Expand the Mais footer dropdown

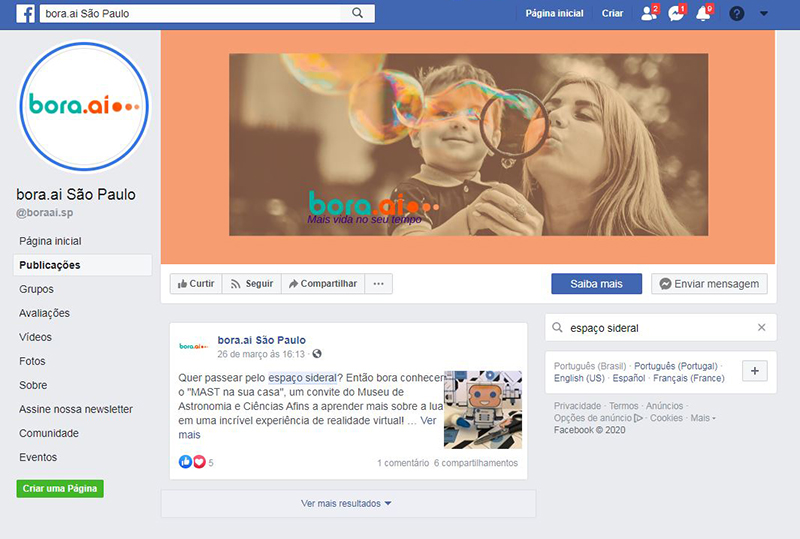click(703, 418)
